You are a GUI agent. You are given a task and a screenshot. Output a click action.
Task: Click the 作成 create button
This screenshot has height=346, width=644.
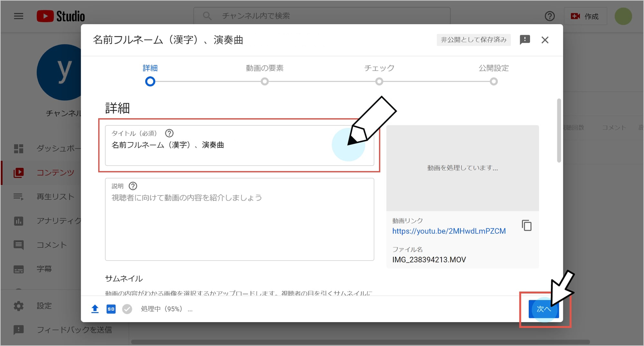pyautogui.click(x=585, y=16)
